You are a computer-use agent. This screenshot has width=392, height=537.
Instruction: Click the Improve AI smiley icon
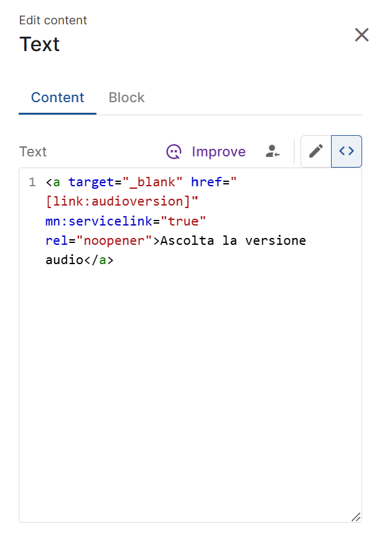coord(174,151)
